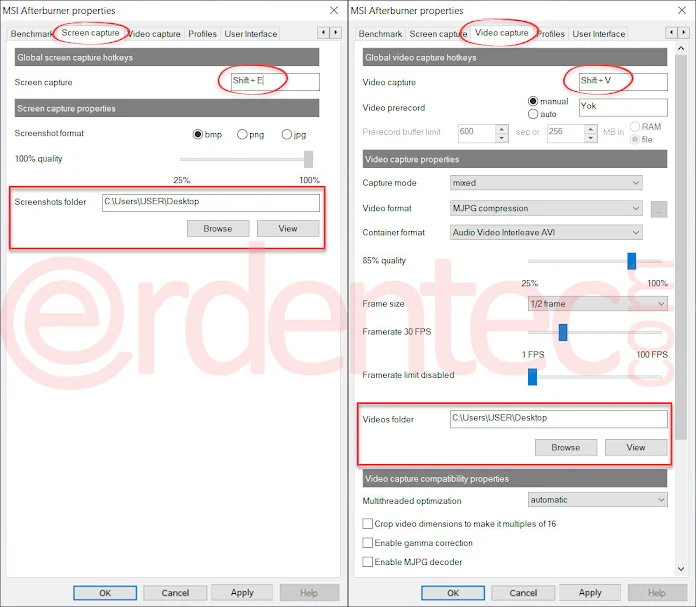Adjust prerecord MB stepper arrows
Screen dimensions: 696x607
(x=591, y=133)
